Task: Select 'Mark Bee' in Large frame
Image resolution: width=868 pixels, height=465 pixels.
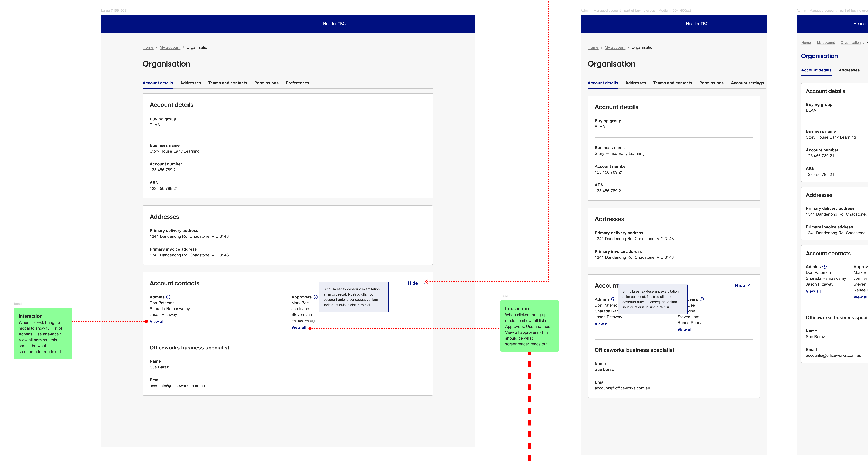Action: coord(300,303)
